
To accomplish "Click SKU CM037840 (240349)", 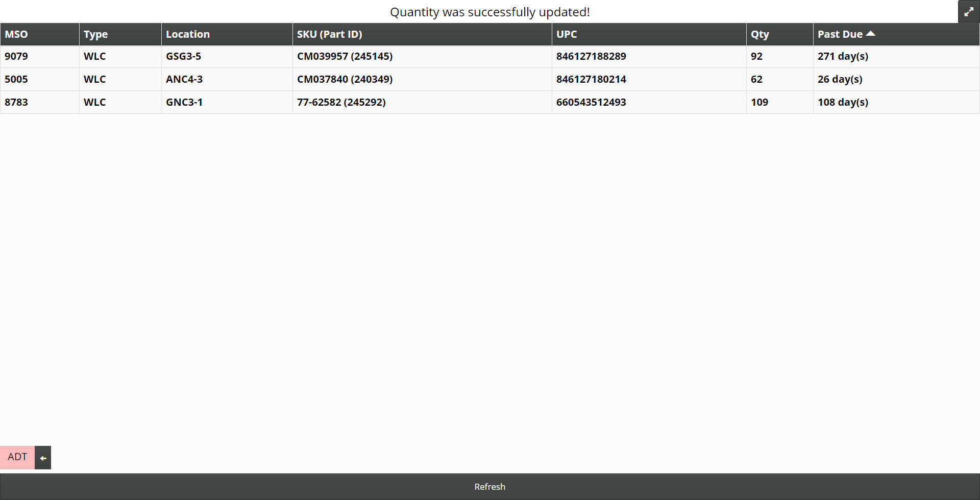I will coord(422,79).
